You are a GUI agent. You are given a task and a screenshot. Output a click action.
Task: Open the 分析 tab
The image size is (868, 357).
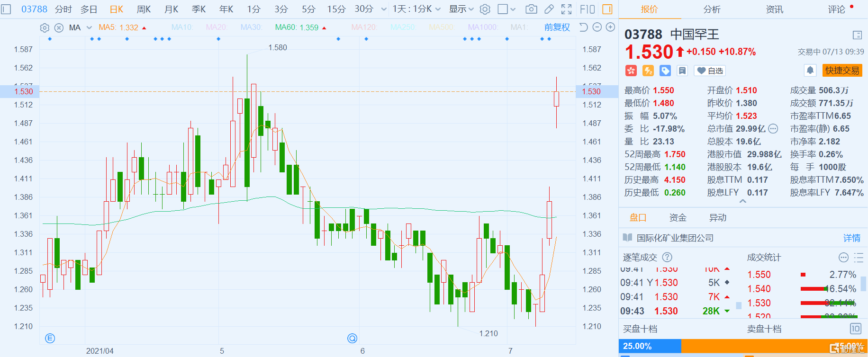pyautogui.click(x=712, y=9)
